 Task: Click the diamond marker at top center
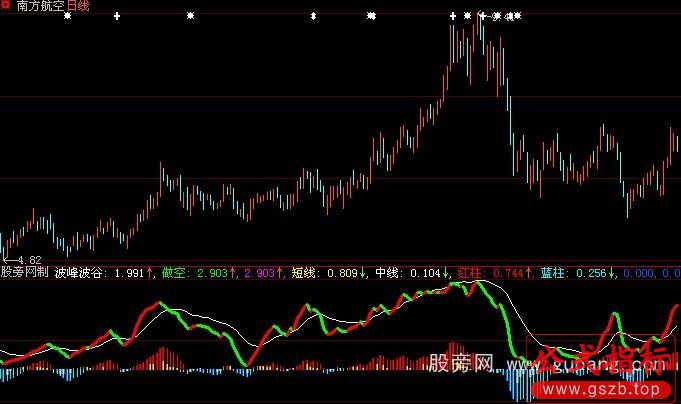pyautogui.click(x=314, y=17)
